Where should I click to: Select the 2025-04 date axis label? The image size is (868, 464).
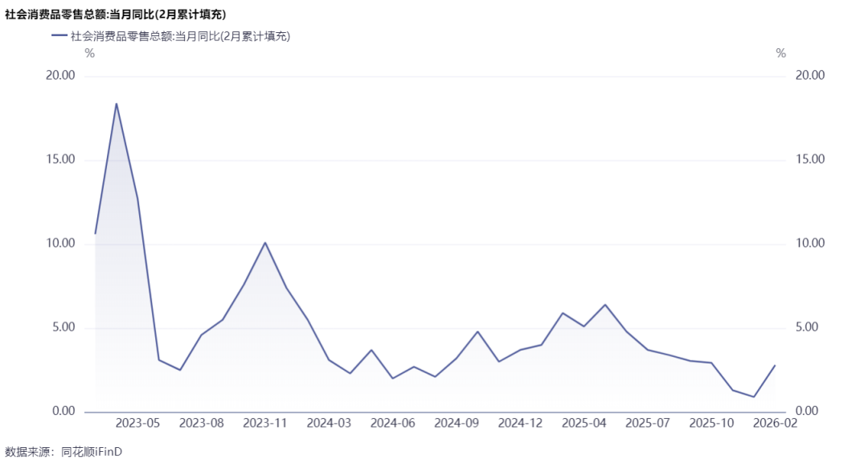tap(584, 424)
